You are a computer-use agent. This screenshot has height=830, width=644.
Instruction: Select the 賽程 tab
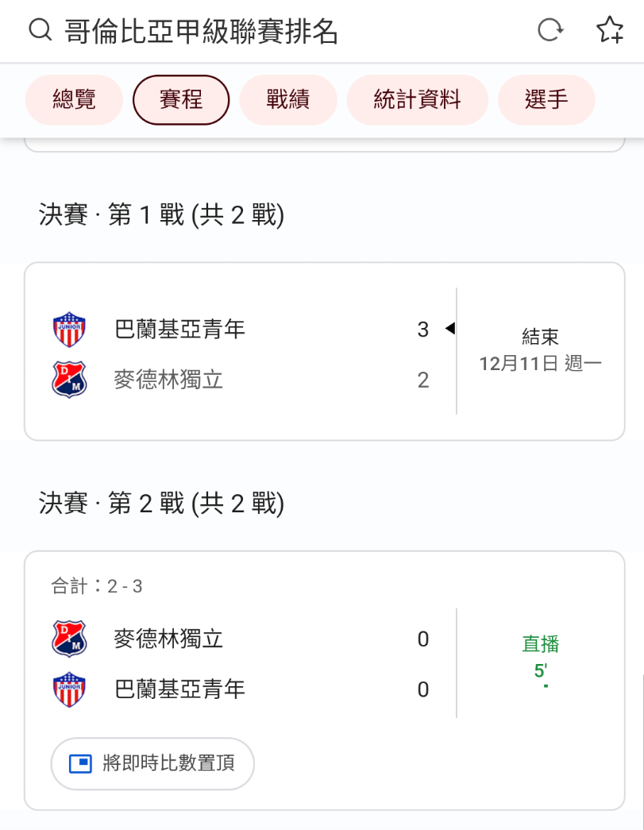pyautogui.click(x=181, y=100)
